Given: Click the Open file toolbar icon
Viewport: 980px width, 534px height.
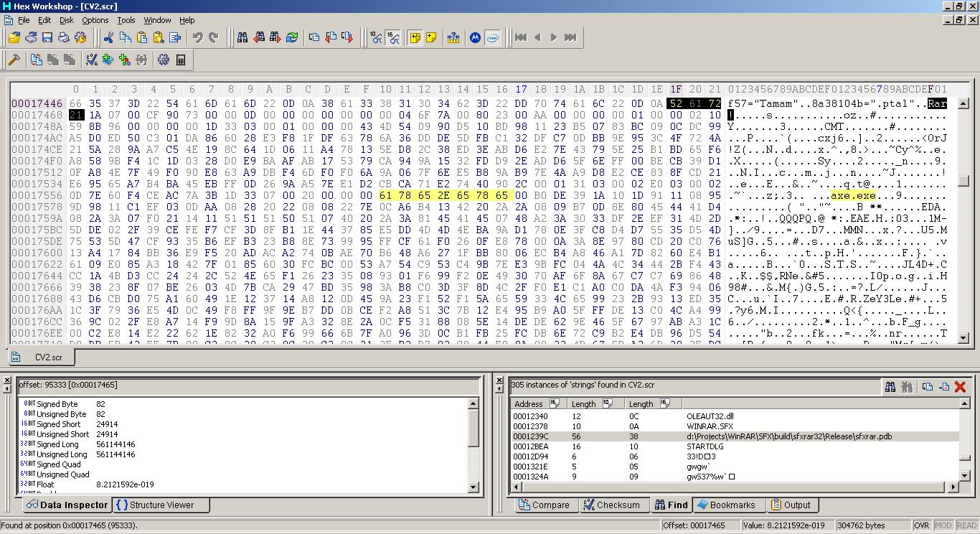Looking at the screenshot, I should [14, 37].
